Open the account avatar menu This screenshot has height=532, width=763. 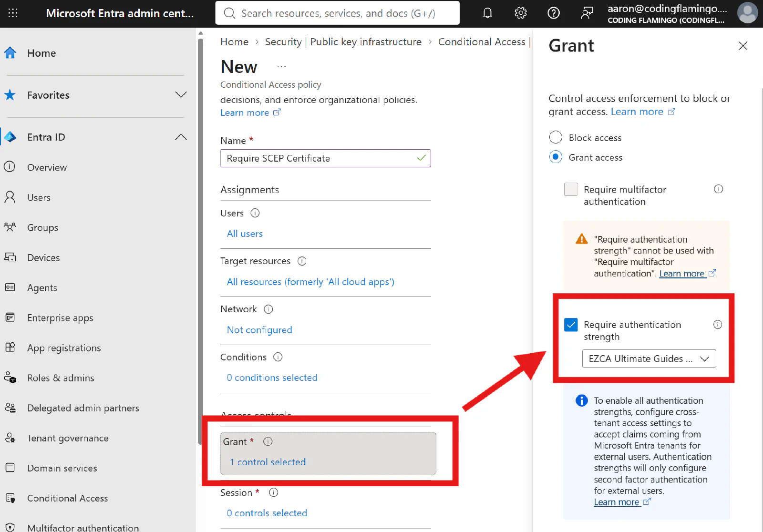pos(747,13)
